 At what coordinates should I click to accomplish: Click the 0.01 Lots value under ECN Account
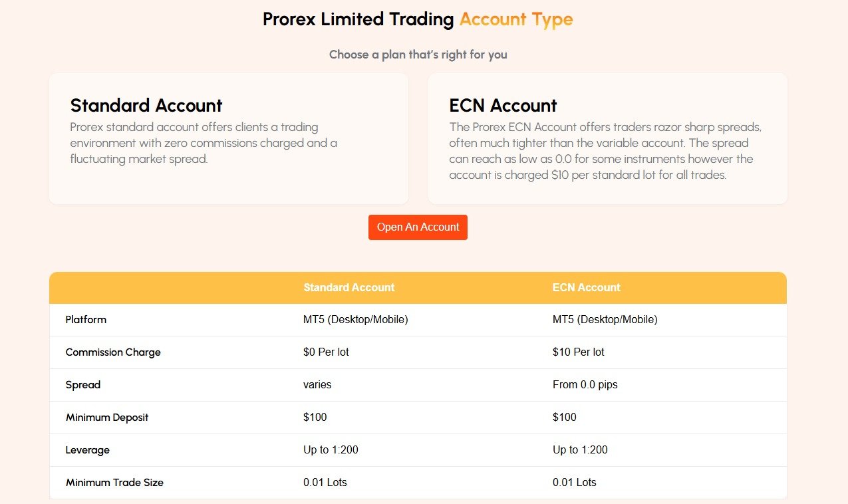[x=575, y=482]
